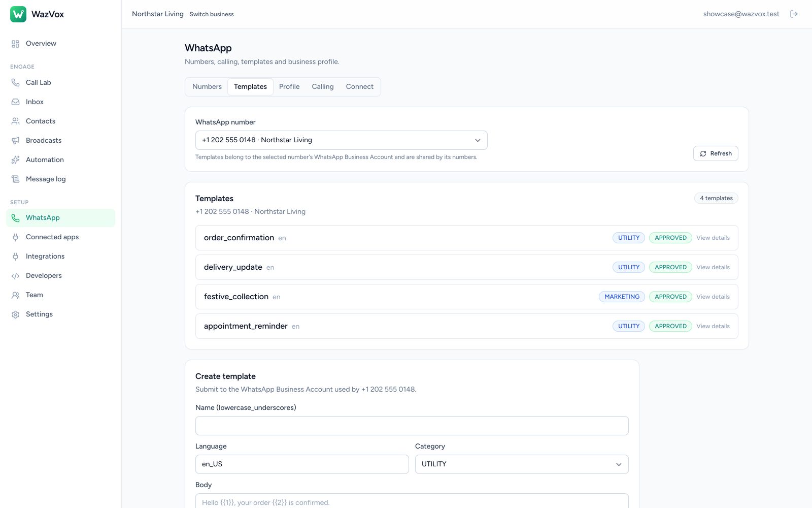Click the Refresh button
The width and height of the screenshot is (812, 508).
coord(716,153)
